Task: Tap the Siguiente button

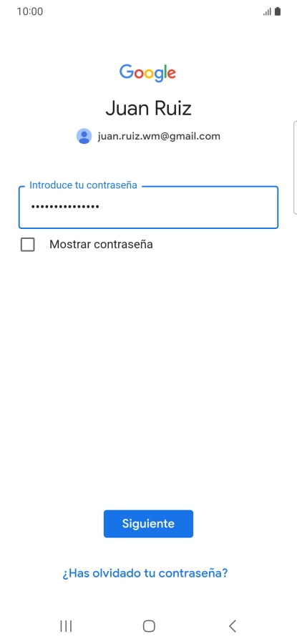Action: pyautogui.click(x=148, y=524)
